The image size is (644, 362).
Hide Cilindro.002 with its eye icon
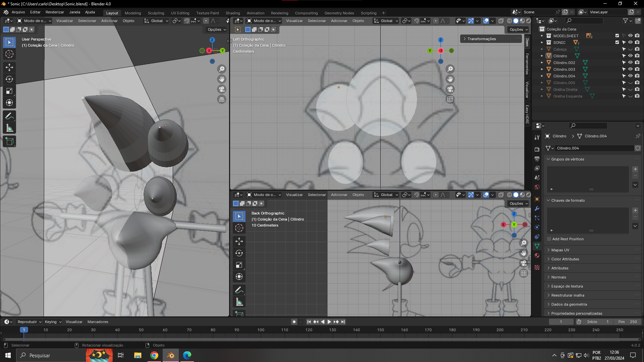tap(630, 63)
